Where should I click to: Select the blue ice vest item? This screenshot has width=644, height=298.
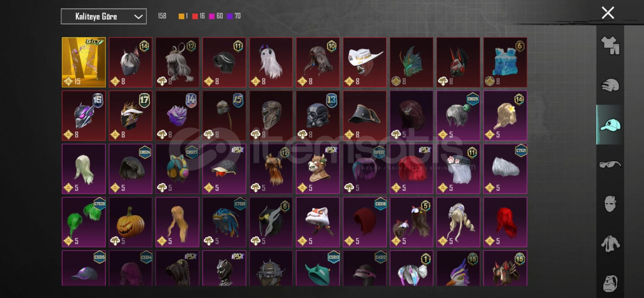pos(505,62)
